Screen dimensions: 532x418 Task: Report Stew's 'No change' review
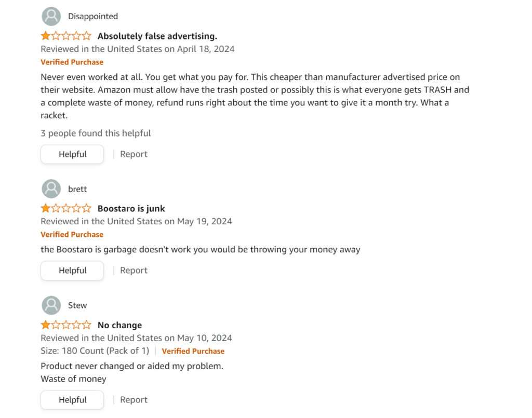click(x=134, y=400)
